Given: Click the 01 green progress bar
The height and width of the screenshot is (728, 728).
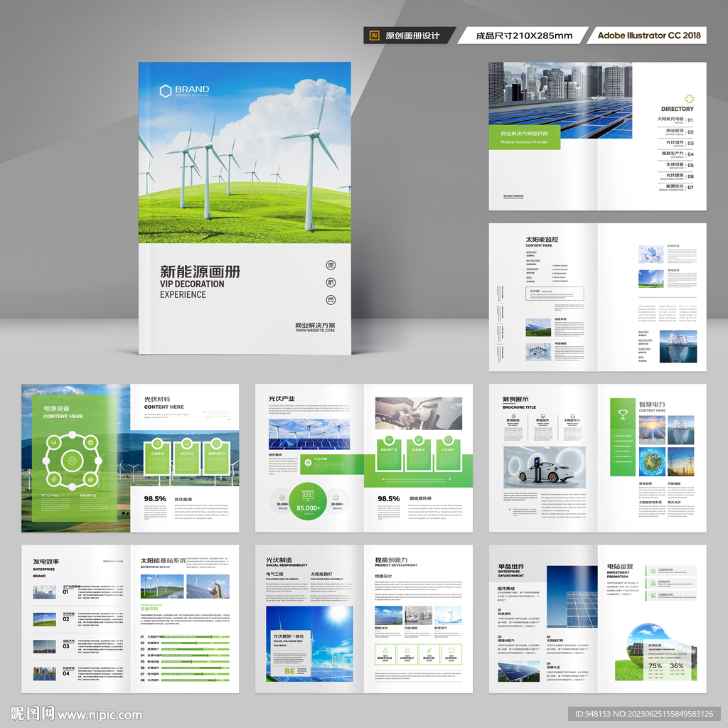Looking at the screenshot, I should click(196, 637).
